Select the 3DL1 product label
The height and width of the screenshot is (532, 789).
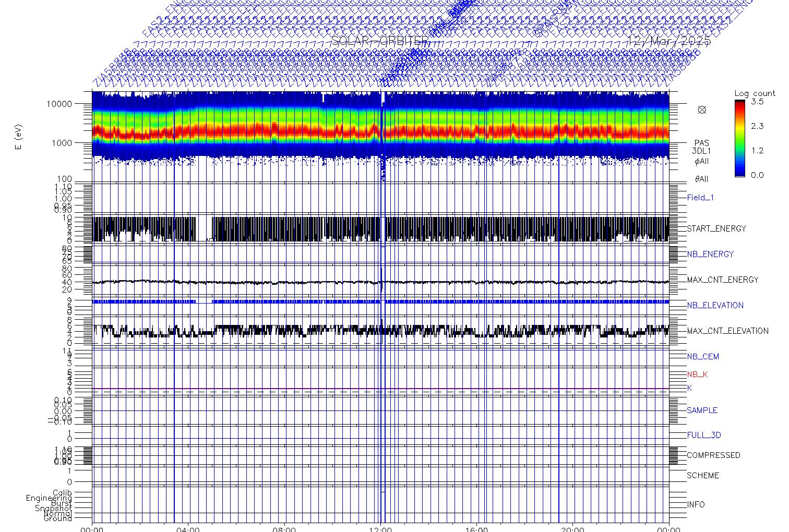coord(701,151)
